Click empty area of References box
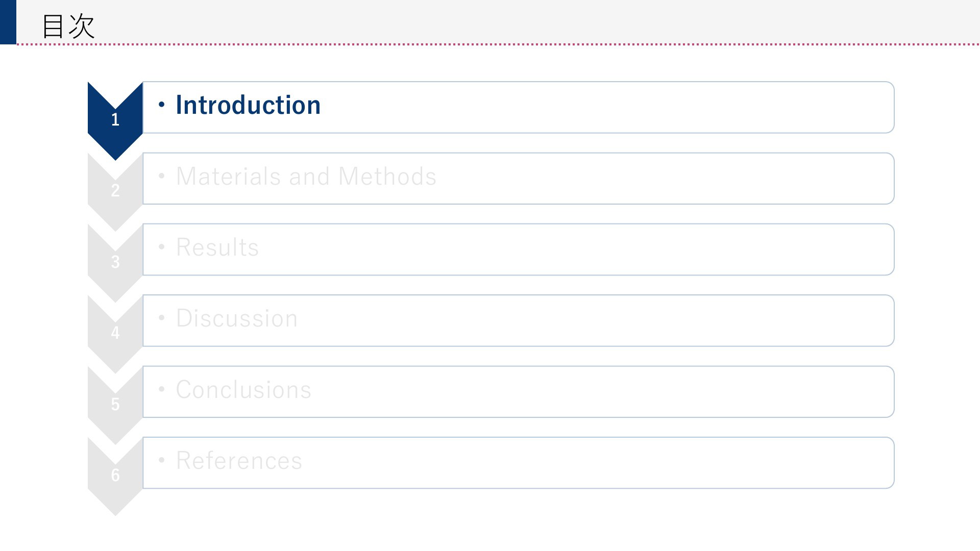 597,463
